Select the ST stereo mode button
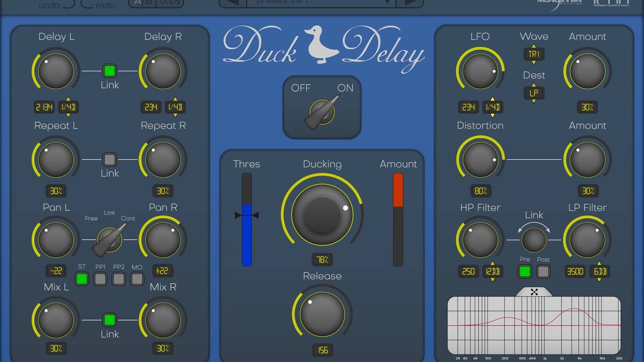The height and width of the screenshot is (362, 644). (x=82, y=279)
